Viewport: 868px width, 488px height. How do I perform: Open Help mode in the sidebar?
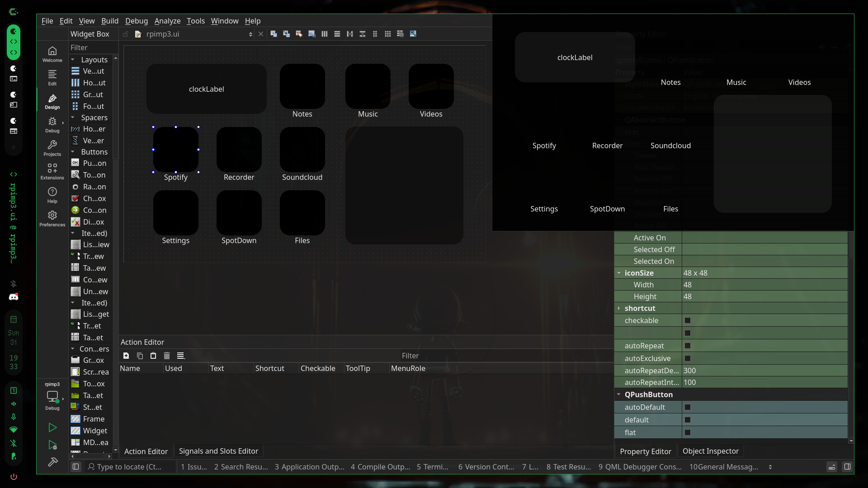tap(52, 195)
